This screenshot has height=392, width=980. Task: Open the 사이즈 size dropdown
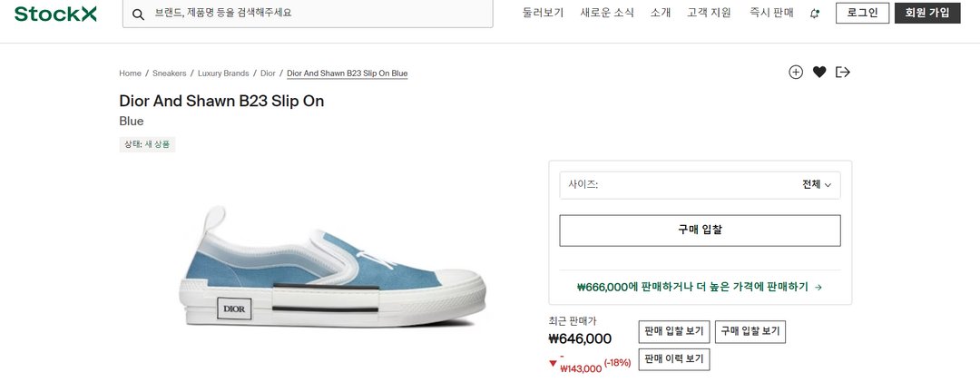click(700, 184)
